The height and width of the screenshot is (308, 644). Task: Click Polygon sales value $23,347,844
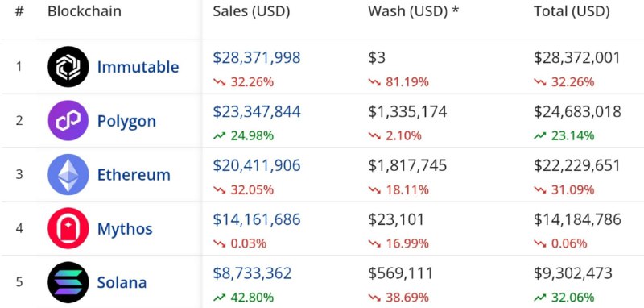click(x=257, y=111)
